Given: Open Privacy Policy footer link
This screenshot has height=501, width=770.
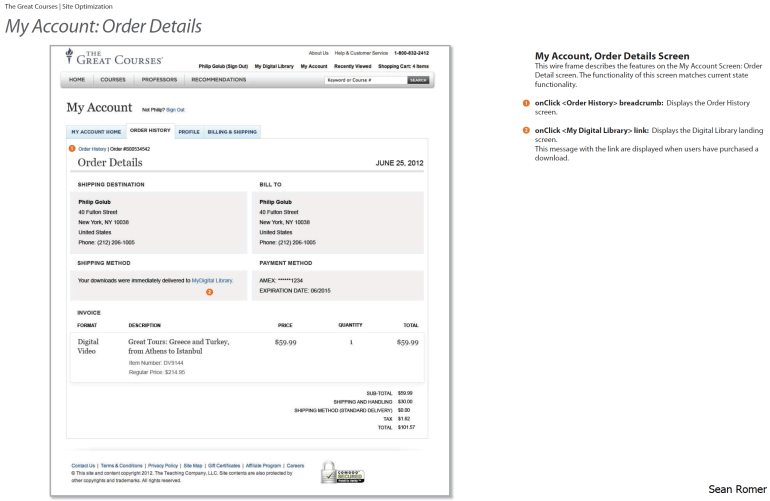Looking at the screenshot, I should point(163,466).
